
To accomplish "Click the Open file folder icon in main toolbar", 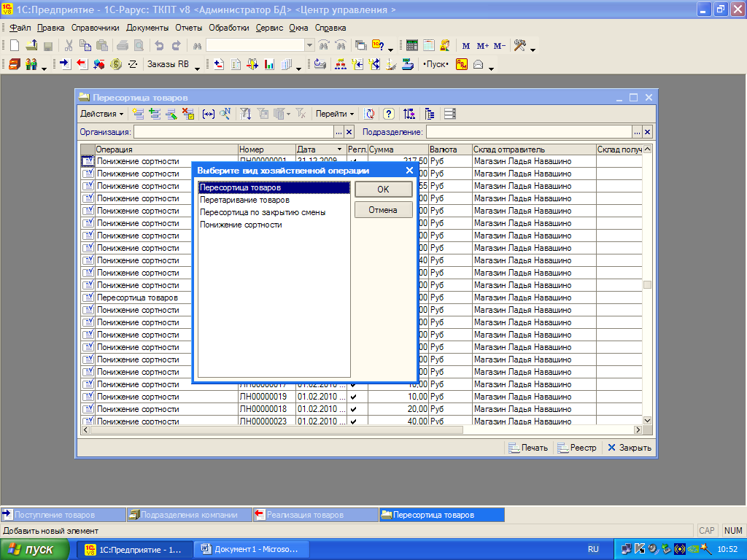I will pyautogui.click(x=31, y=46).
